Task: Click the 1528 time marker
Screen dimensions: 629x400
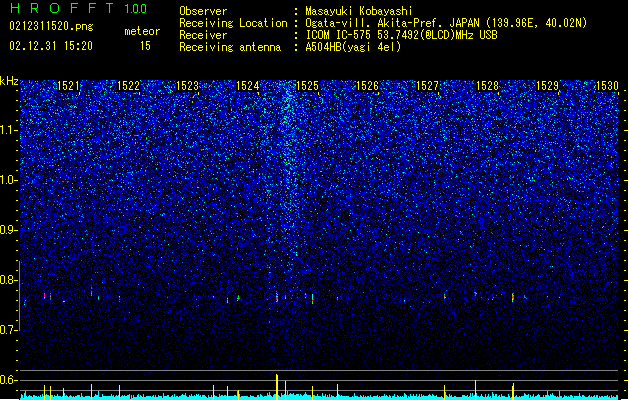Action: [x=487, y=86]
